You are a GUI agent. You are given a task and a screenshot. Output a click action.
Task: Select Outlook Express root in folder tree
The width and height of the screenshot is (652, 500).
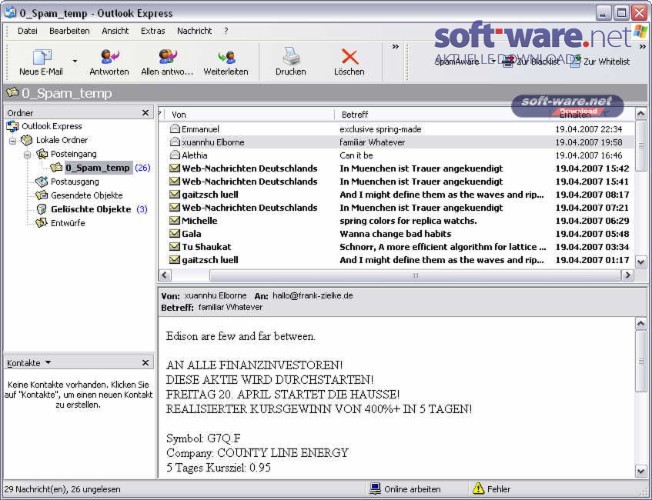pos(52,126)
